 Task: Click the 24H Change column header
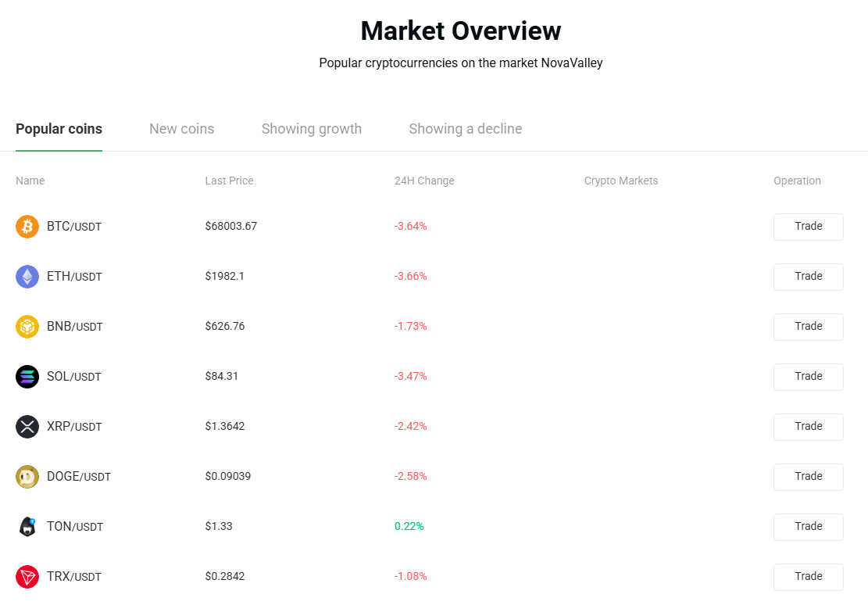coord(424,181)
